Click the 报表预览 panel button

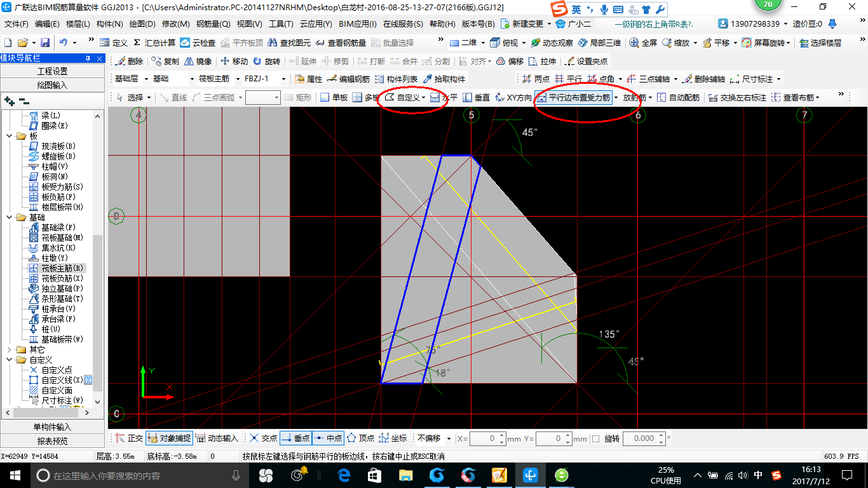coord(52,441)
